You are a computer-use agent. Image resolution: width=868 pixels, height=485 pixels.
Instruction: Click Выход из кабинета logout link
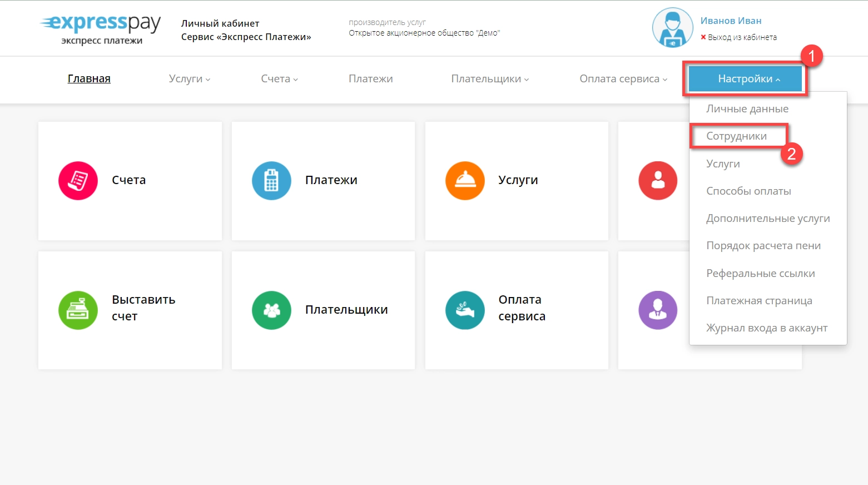coord(742,37)
